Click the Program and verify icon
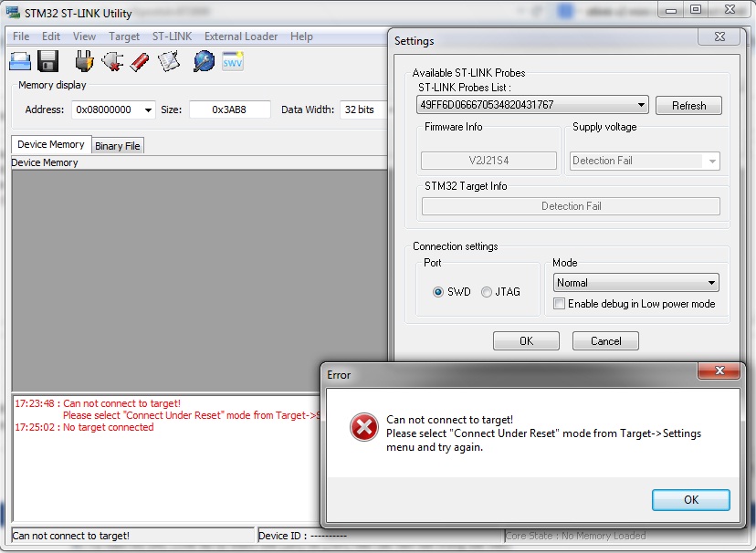The width and height of the screenshot is (756, 553). click(169, 61)
